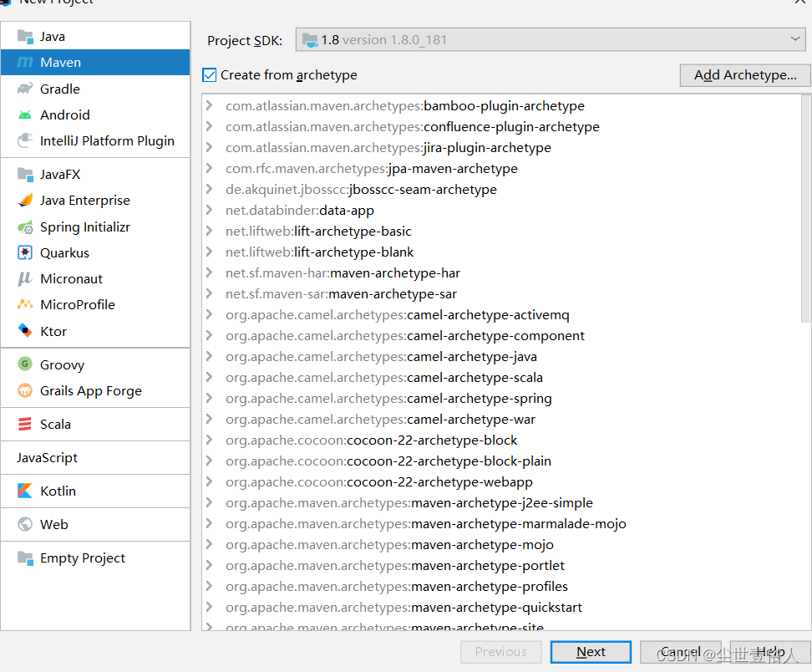
Task: Click the Cancel button
Action: pyautogui.click(x=681, y=652)
